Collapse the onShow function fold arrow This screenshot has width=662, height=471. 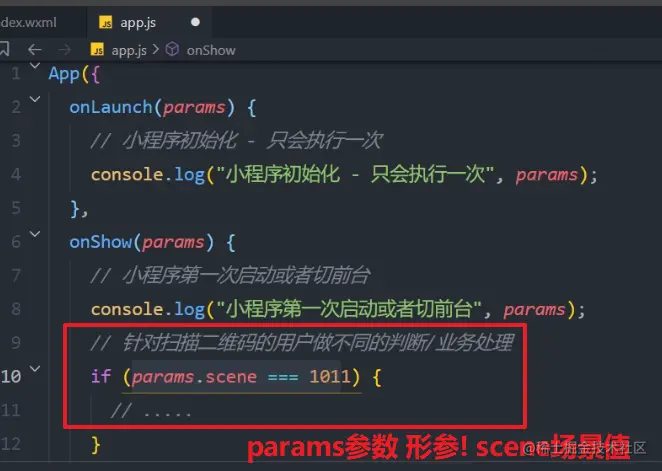[x=35, y=234]
